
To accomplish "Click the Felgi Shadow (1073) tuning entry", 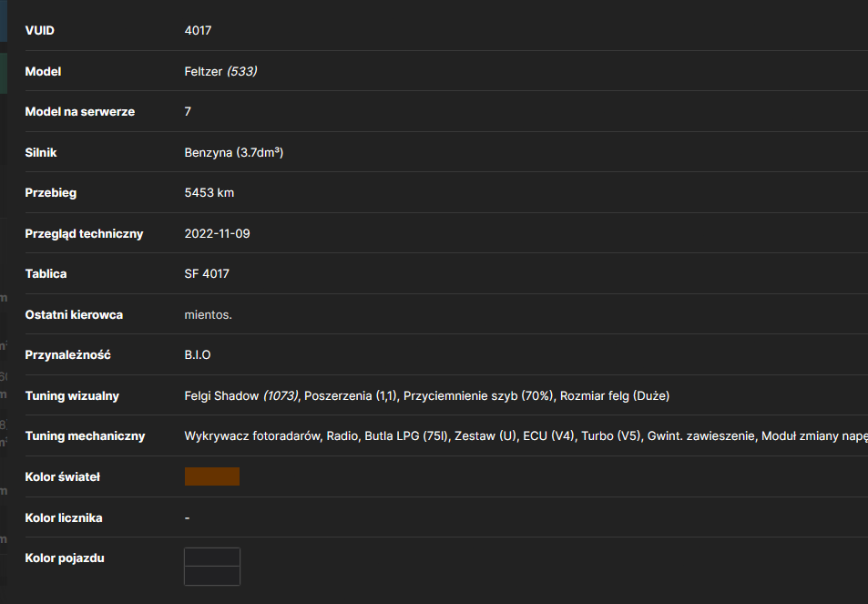I will coord(241,396).
